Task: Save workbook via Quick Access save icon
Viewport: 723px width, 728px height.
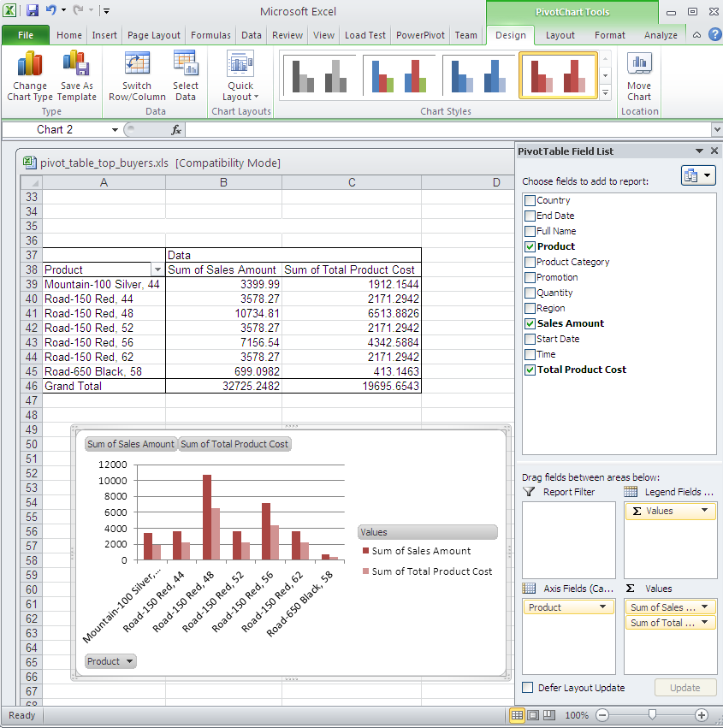Action: (x=32, y=10)
